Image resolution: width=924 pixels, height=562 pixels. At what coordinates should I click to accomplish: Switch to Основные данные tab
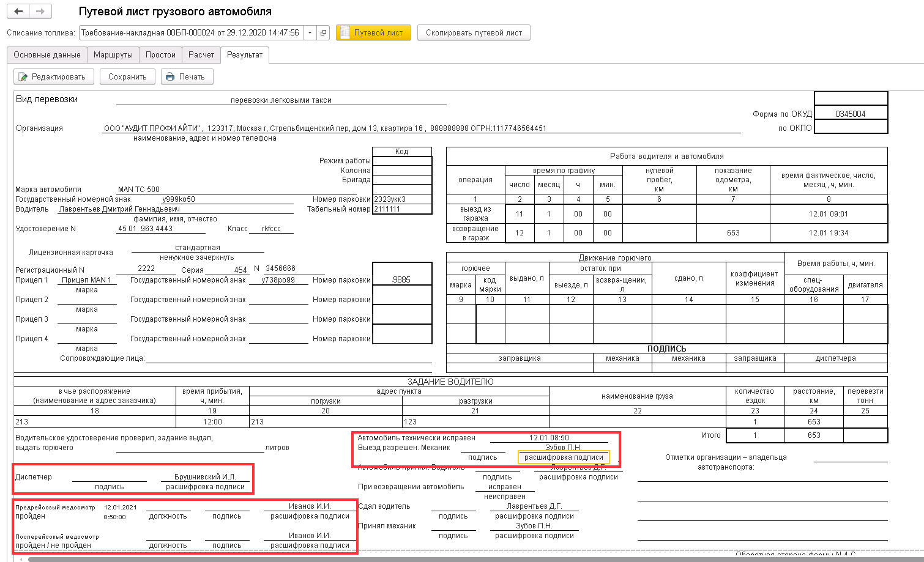(47, 54)
